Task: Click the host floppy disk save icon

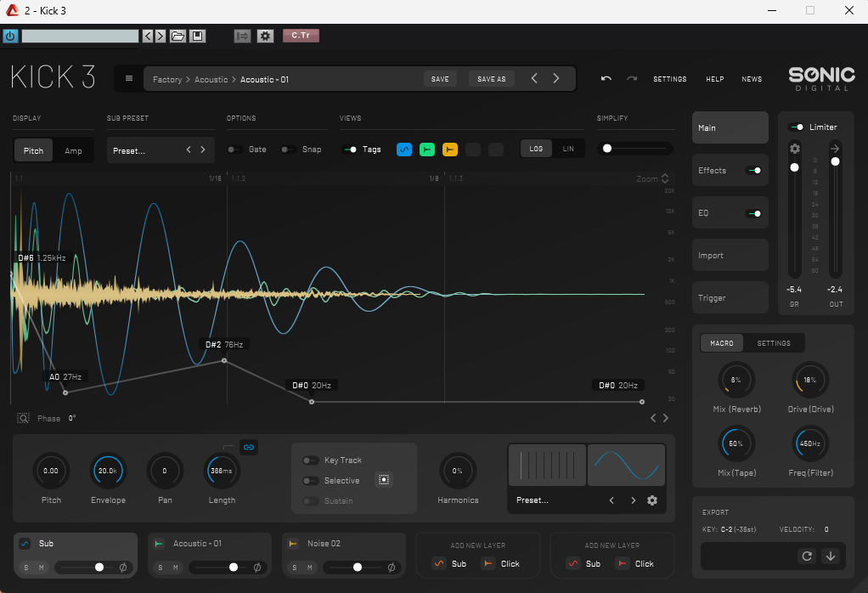Action: click(x=198, y=36)
